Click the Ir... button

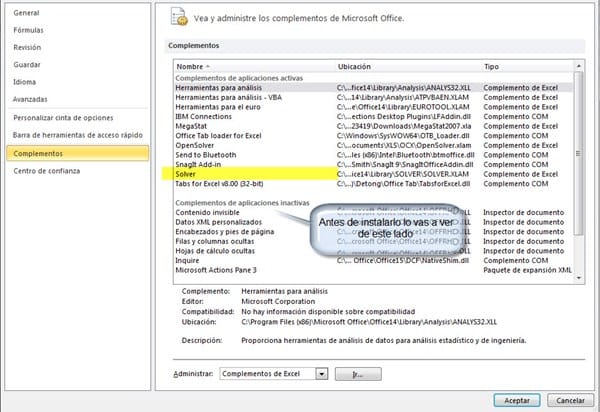pos(358,374)
